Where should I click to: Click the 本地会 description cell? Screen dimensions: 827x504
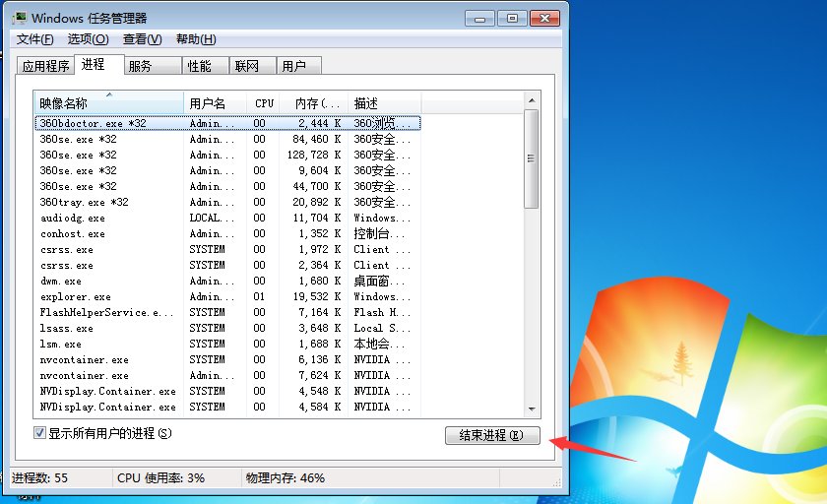[380, 344]
